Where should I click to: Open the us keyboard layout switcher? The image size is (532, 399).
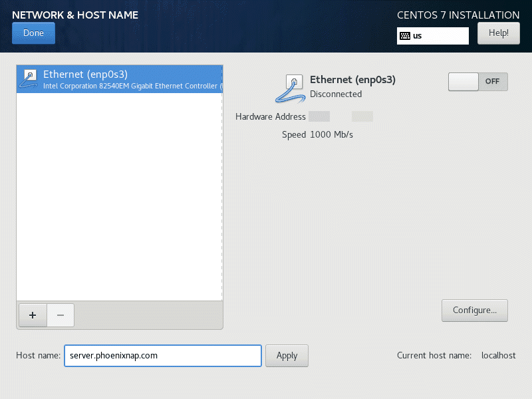432,35
